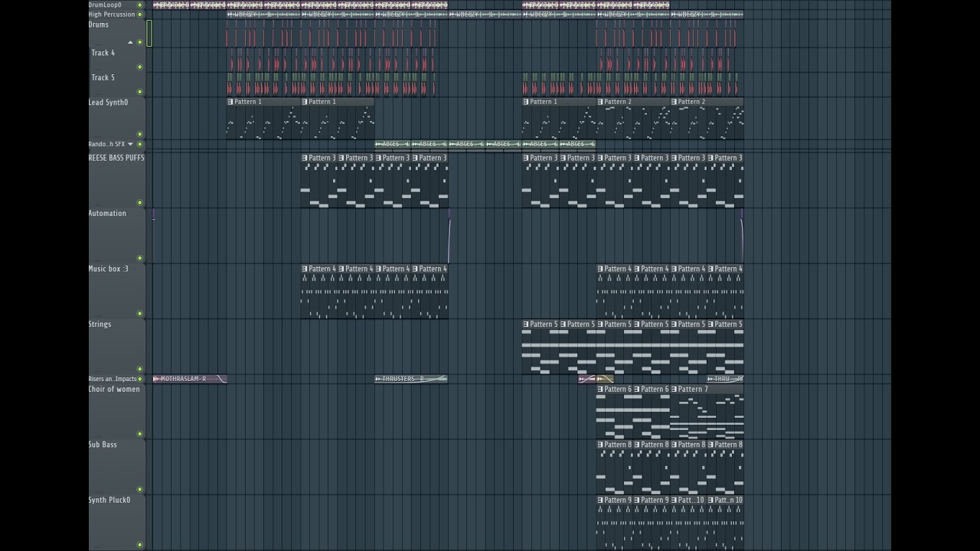Mute the REESE BASS PUFFS track
The height and width of the screenshot is (551, 980).
coord(140,203)
